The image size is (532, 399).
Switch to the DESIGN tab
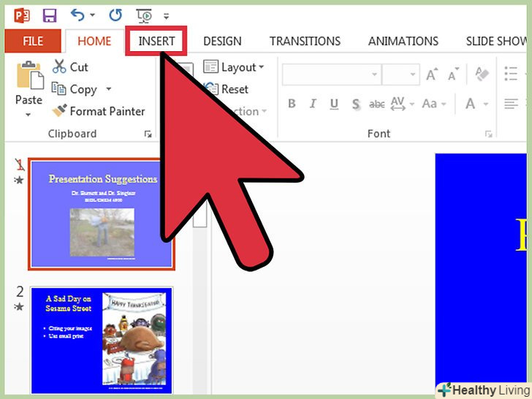pyautogui.click(x=222, y=41)
